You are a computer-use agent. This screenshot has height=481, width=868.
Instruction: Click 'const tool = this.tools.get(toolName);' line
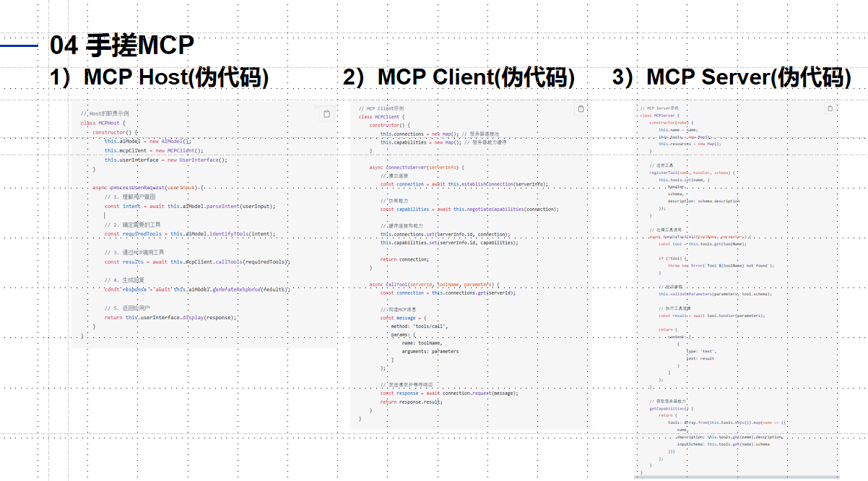pos(703,244)
